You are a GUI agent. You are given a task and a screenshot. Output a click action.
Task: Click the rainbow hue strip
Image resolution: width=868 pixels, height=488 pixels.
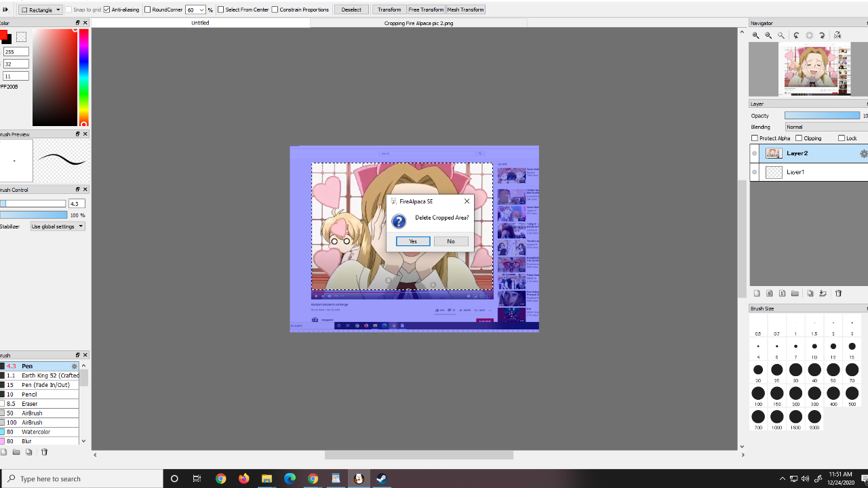(x=84, y=77)
